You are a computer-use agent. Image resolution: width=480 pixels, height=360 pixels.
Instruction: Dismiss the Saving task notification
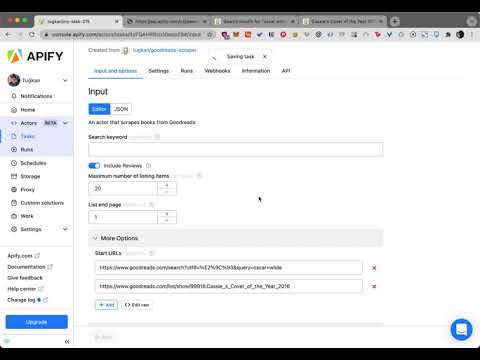[265, 56]
